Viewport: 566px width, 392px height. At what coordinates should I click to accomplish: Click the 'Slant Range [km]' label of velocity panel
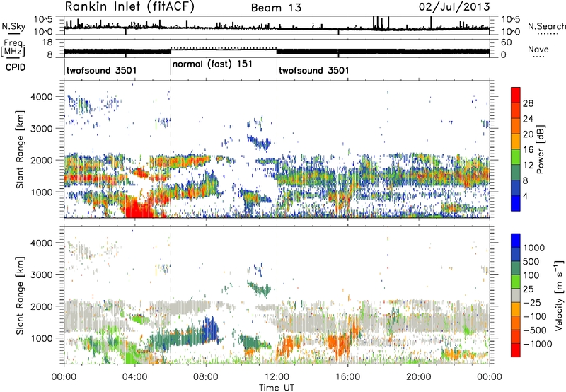(20, 295)
